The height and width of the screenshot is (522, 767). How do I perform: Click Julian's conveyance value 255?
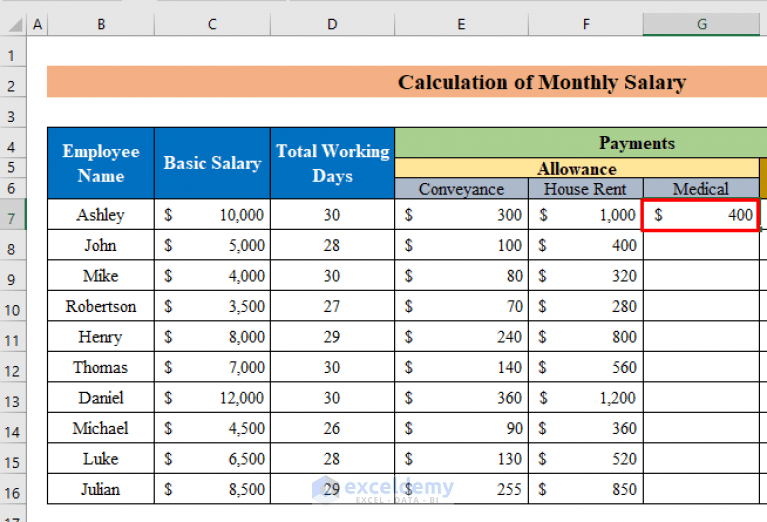coord(461,489)
